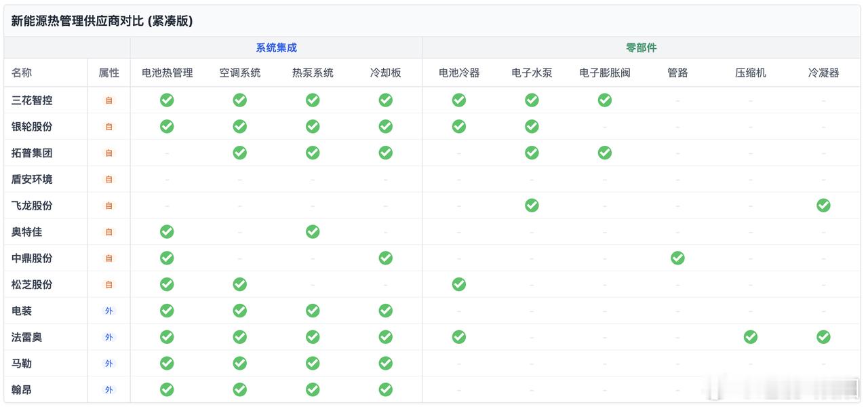Click 拓普集团 check mark under 热泵系统

(313, 153)
